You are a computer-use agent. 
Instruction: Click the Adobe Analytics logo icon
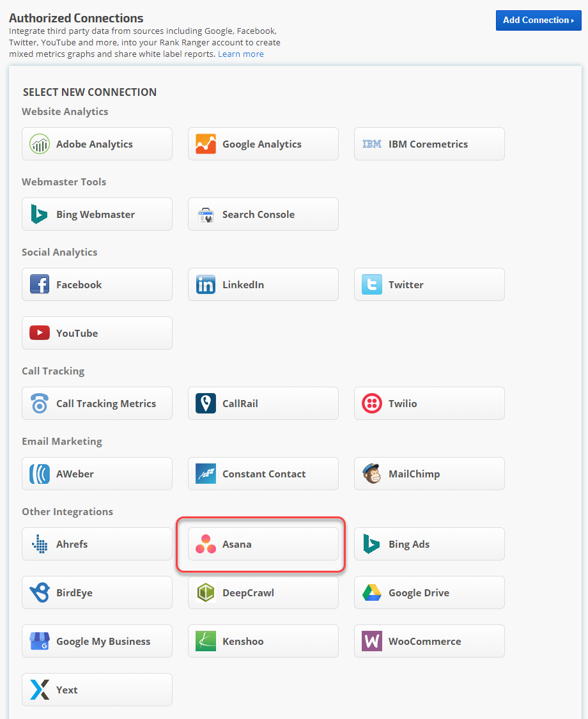[40, 144]
